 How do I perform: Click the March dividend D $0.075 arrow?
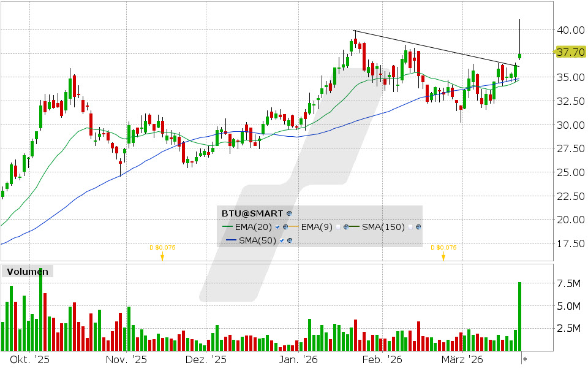coord(444,258)
